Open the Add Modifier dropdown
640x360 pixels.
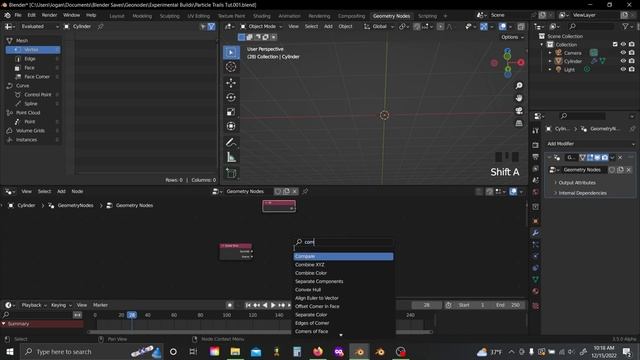pos(591,144)
